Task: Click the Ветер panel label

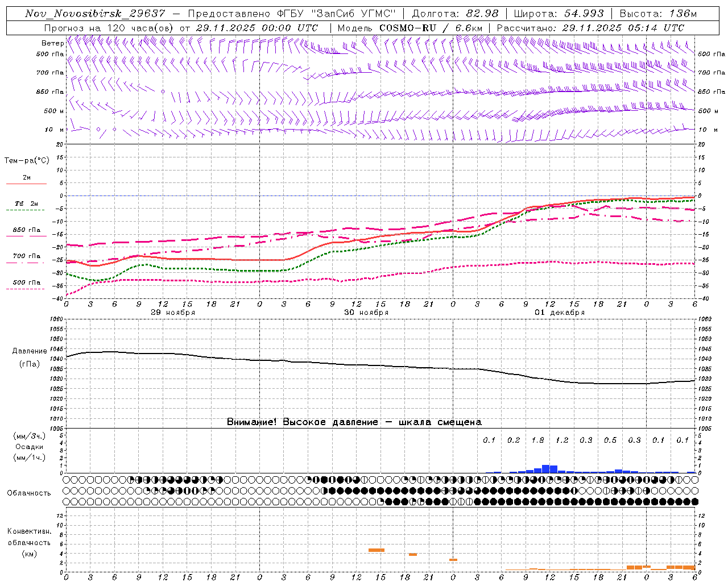Action: coord(53,43)
